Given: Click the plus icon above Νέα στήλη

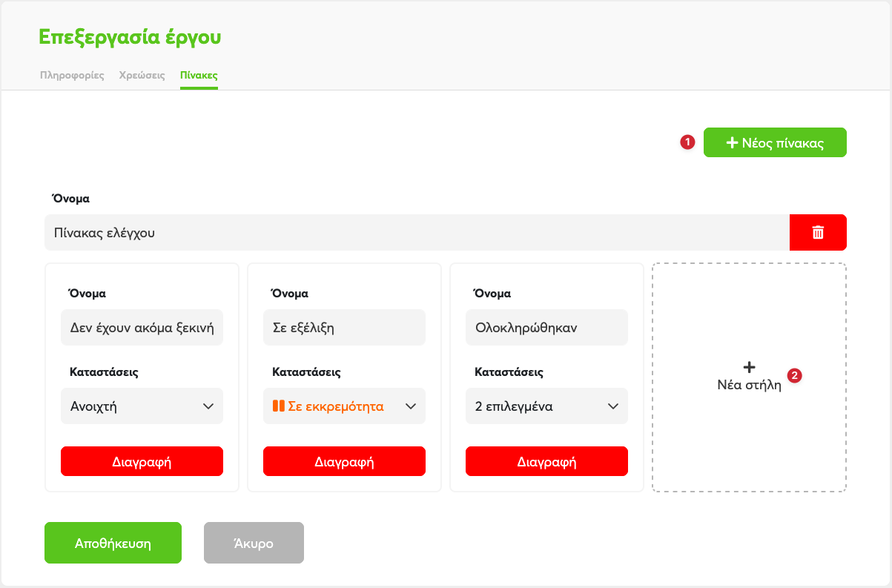Looking at the screenshot, I should click(749, 367).
